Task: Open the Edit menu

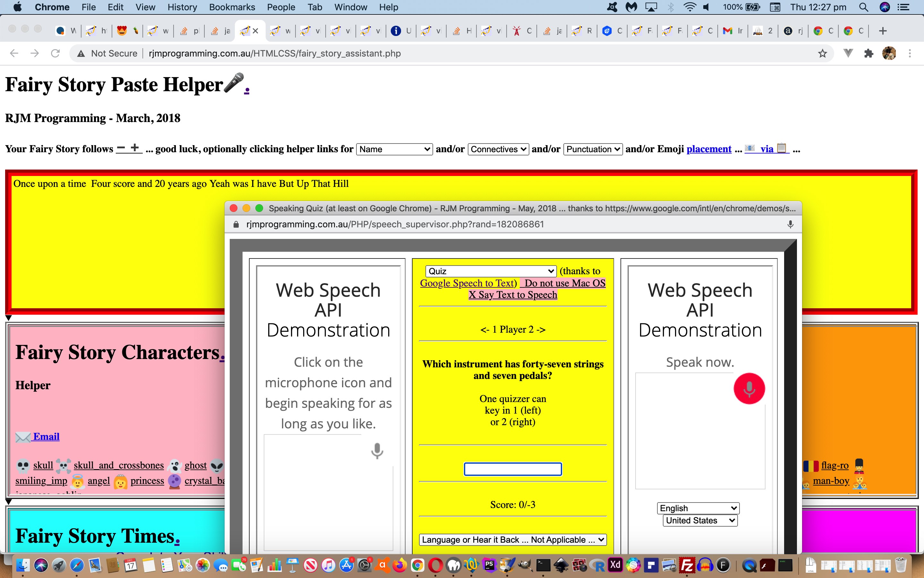Action: tap(115, 7)
